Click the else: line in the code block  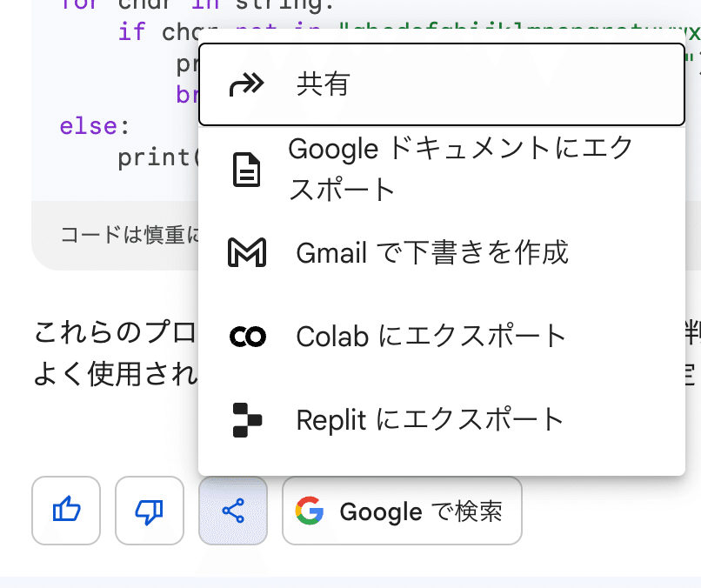coord(94,126)
